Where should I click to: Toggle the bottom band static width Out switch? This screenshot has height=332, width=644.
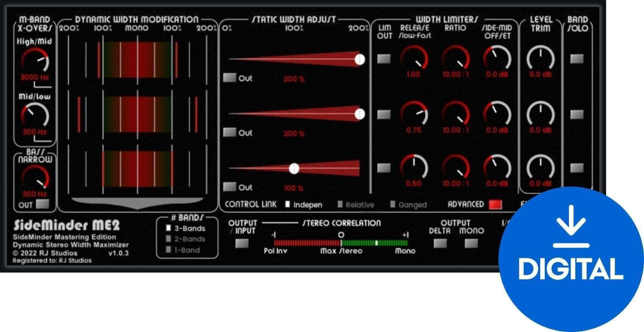point(229,187)
